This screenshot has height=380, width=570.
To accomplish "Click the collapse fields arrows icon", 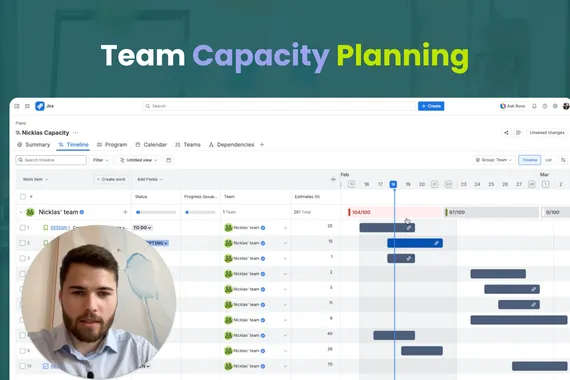I will coord(333,179).
